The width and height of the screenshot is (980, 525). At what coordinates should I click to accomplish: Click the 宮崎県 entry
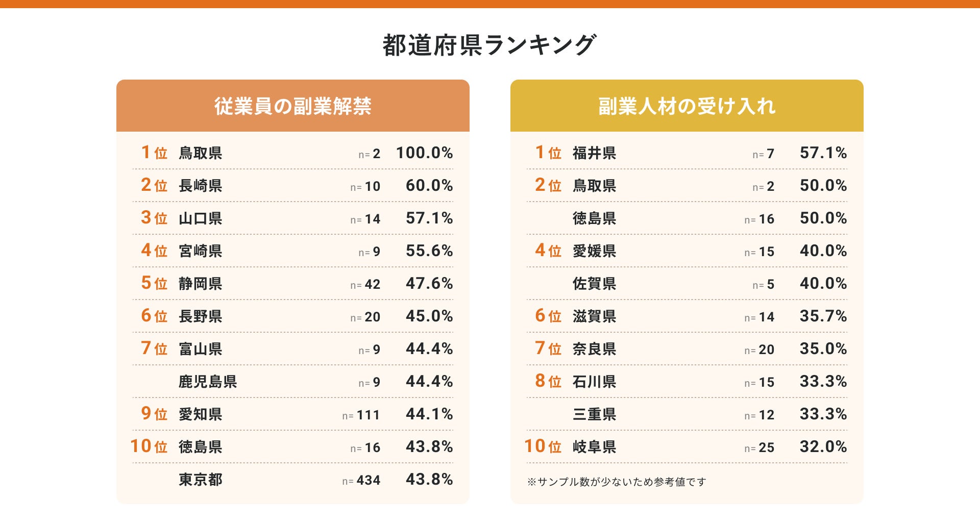click(x=200, y=251)
